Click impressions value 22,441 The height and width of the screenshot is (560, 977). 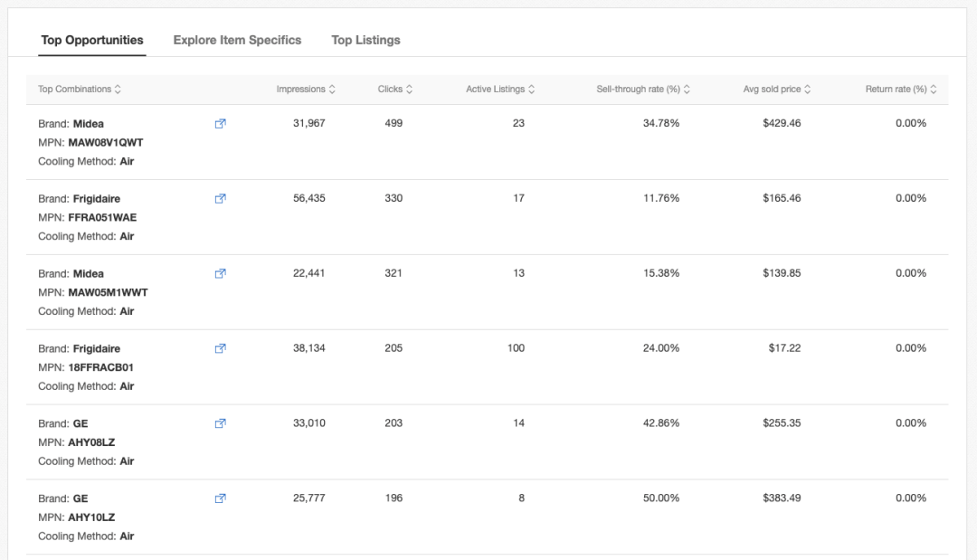click(309, 273)
